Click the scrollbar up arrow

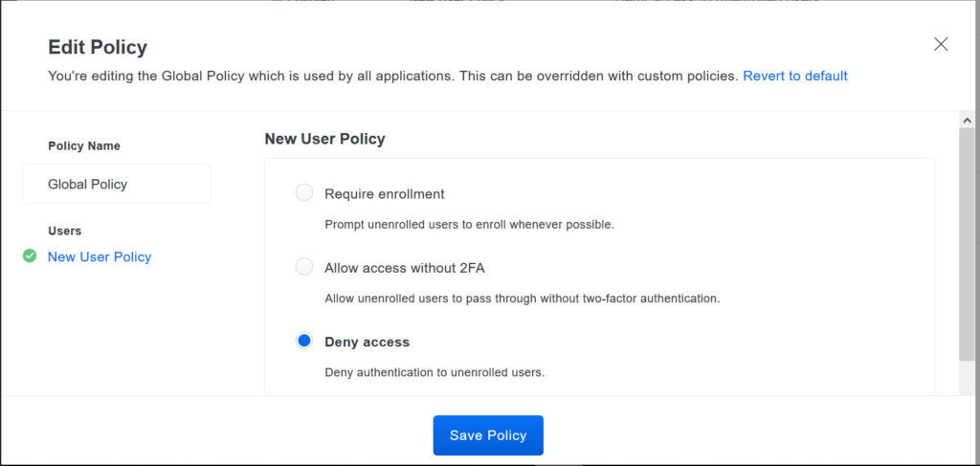pos(967,120)
